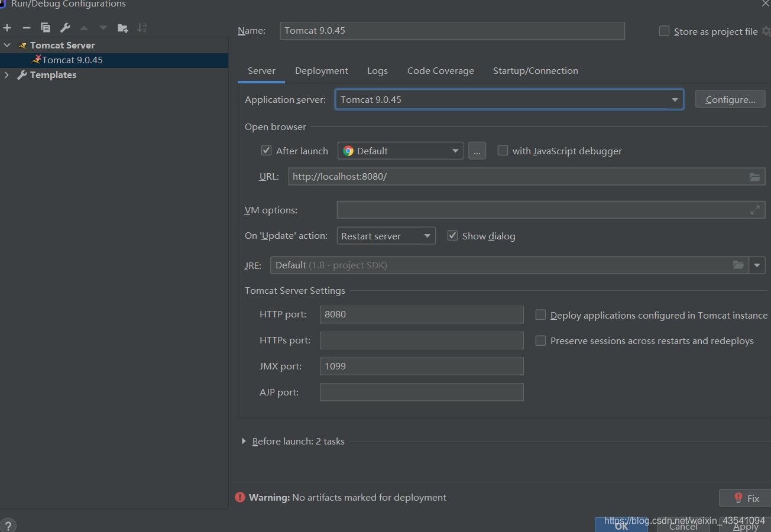
Task: Click the Name input field
Action: [452, 31]
